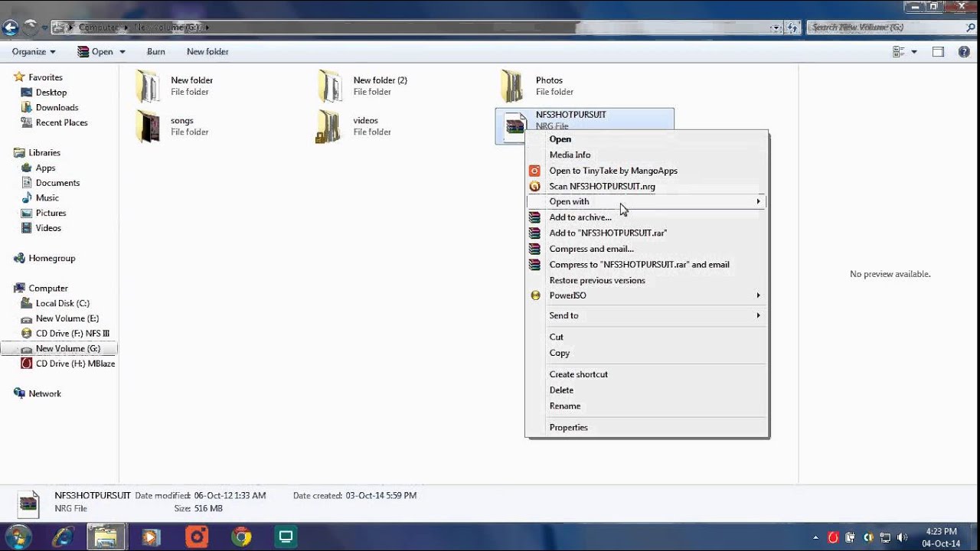This screenshot has height=551, width=980.
Task: Select New Volume (E:)
Action: (x=67, y=318)
